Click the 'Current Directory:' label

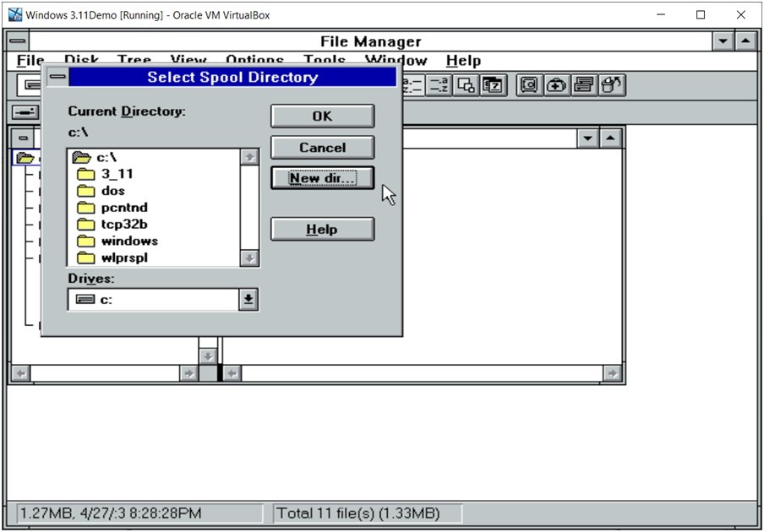(x=127, y=111)
